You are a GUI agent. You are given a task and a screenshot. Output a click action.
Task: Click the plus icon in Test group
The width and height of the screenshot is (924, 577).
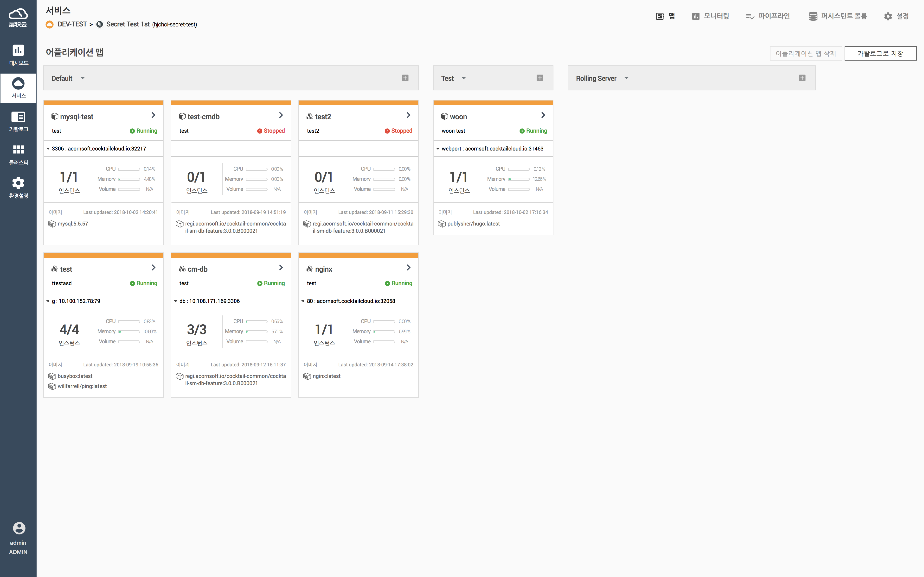pyautogui.click(x=539, y=78)
